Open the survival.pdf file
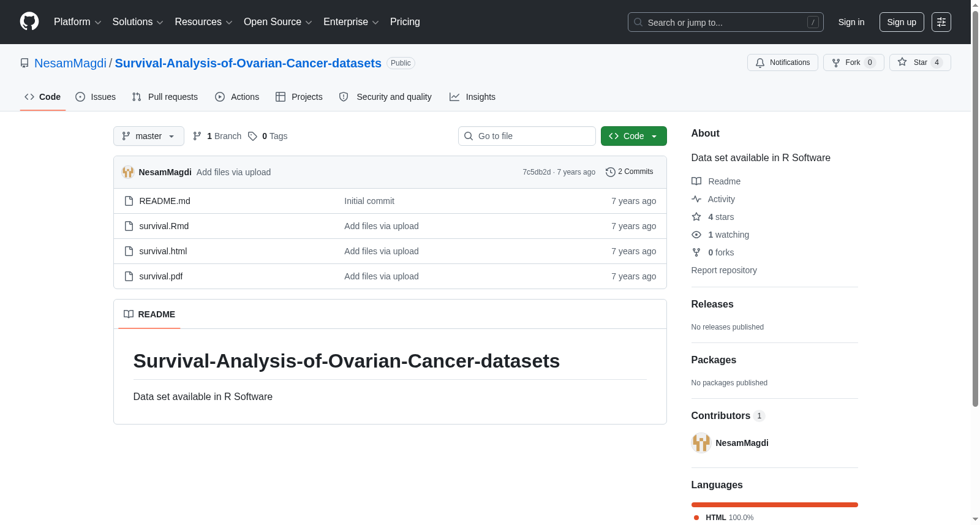Image resolution: width=980 pixels, height=525 pixels. tap(160, 276)
